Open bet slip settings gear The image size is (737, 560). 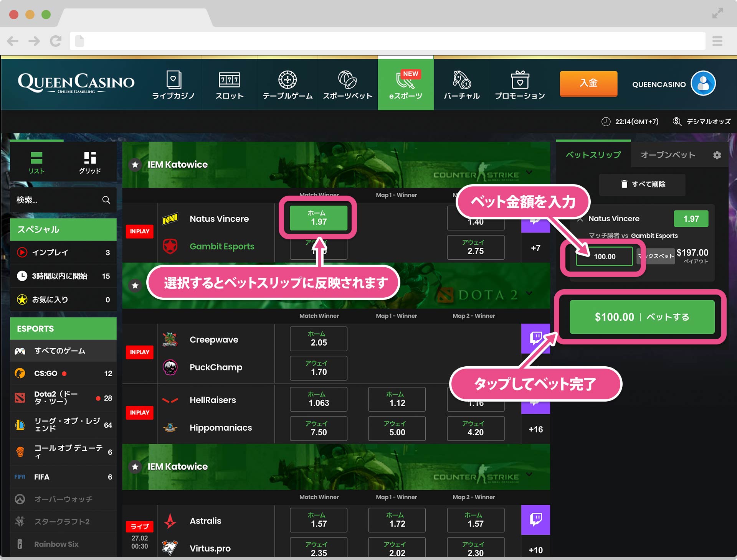tap(717, 155)
